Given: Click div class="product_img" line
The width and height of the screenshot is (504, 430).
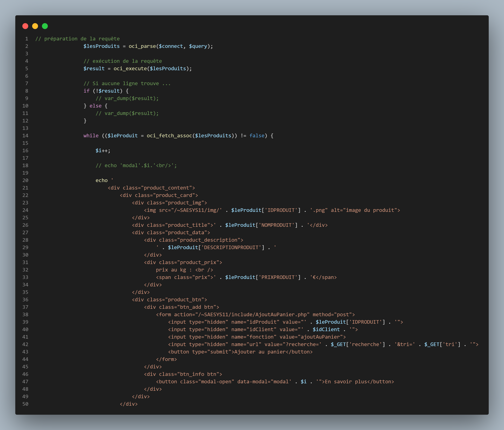Looking at the screenshot, I should 170,203.
